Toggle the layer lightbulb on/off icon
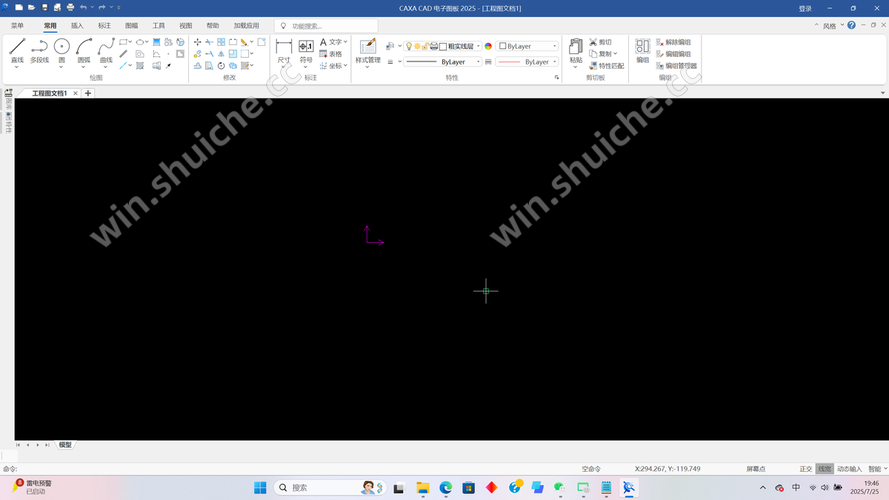This screenshot has width=889, height=500. [409, 46]
